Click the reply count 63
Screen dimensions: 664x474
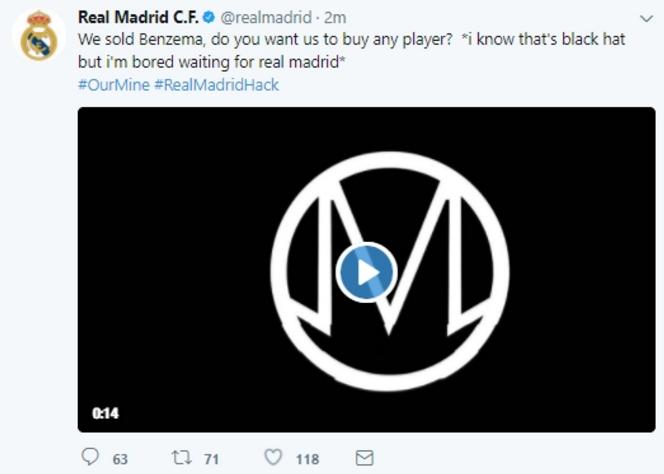120,459
